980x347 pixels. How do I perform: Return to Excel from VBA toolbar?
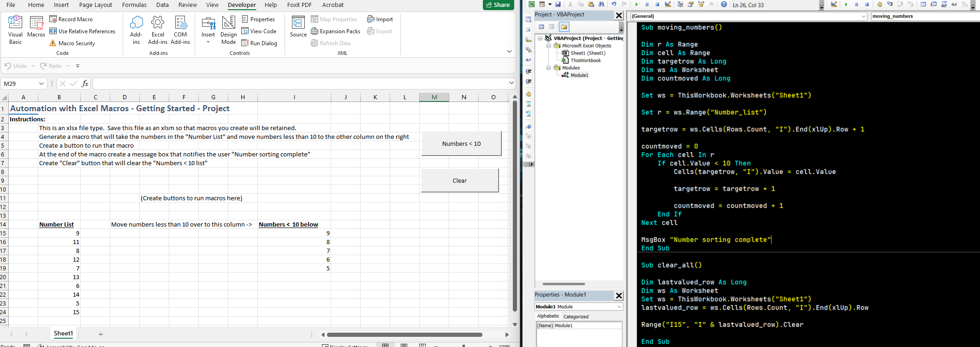click(x=532, y=4)
